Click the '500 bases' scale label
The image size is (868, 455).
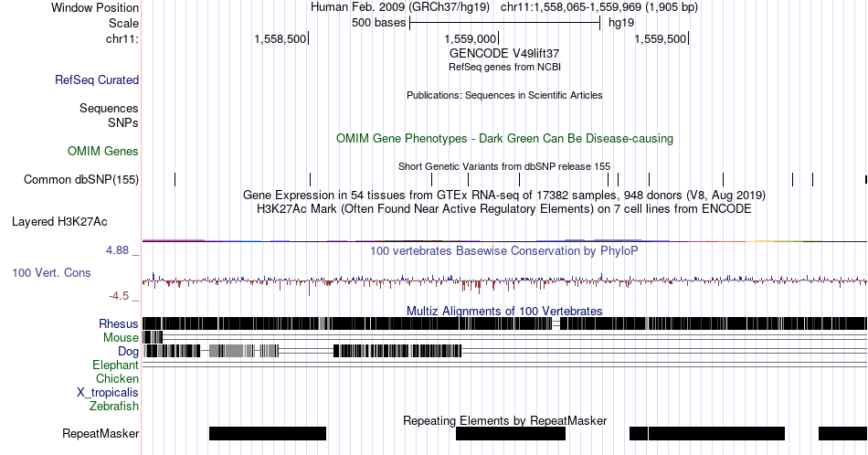pyautogui.click(x=378, y=23)
